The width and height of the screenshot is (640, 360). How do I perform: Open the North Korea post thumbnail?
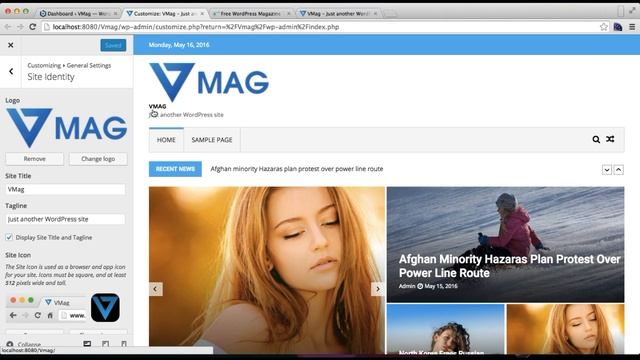446,329
